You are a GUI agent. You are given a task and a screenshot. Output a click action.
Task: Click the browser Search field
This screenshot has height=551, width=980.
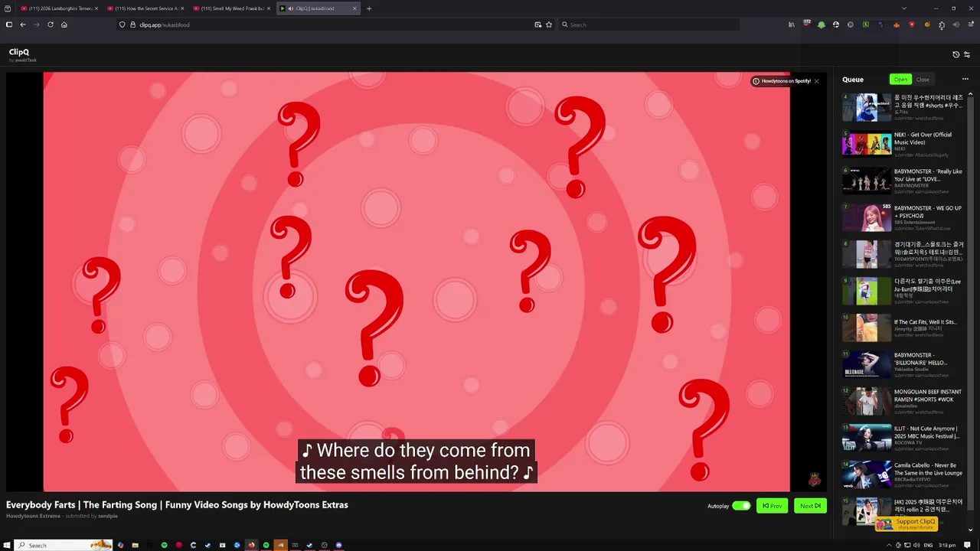649,24
